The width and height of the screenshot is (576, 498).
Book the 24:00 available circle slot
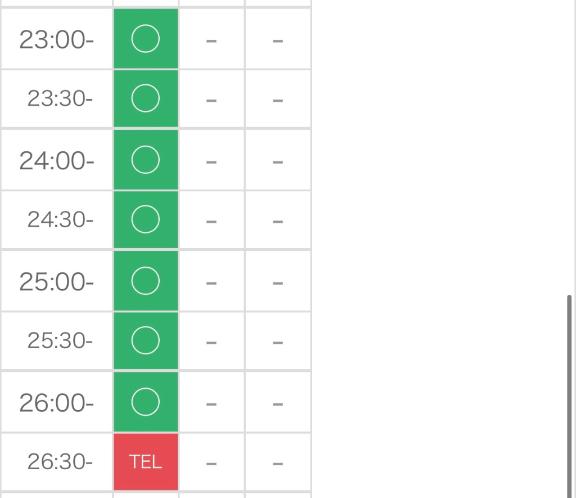[x=146, y=160]
